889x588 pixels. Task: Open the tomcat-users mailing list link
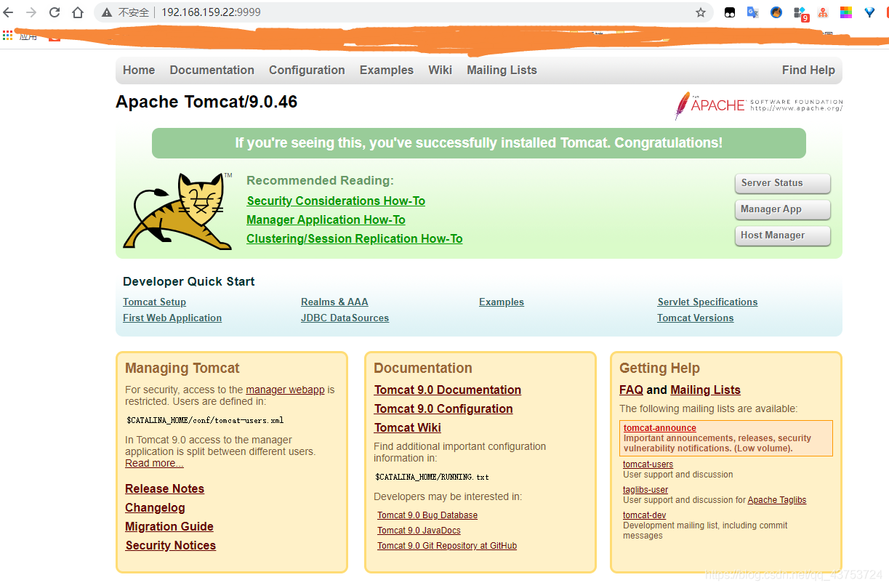[x=648, y=464]
